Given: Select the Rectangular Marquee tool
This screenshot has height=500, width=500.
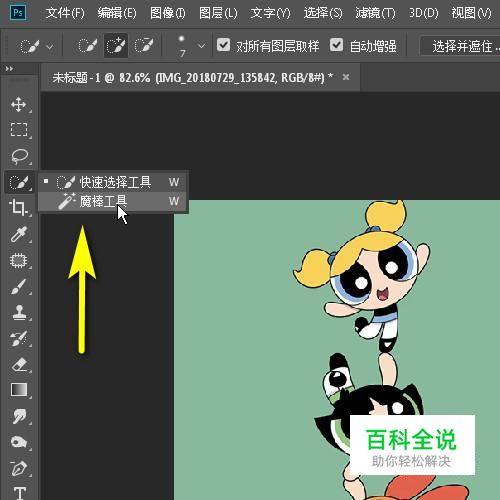Looking at the screenshot, I should [x=19, y=130].
